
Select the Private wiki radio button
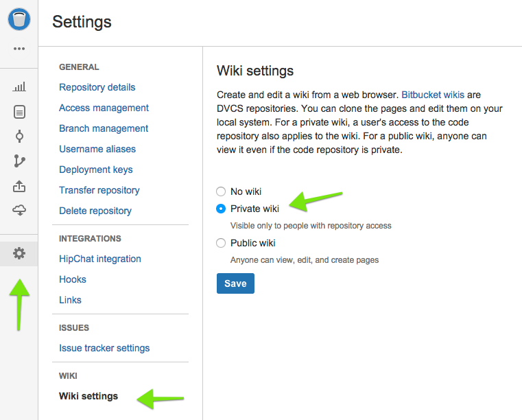(221, 209)
